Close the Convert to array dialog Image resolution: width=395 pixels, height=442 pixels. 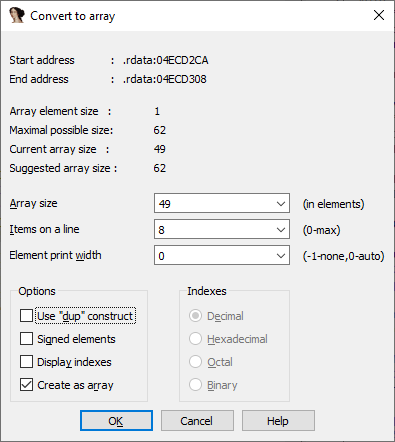[379, 15]
